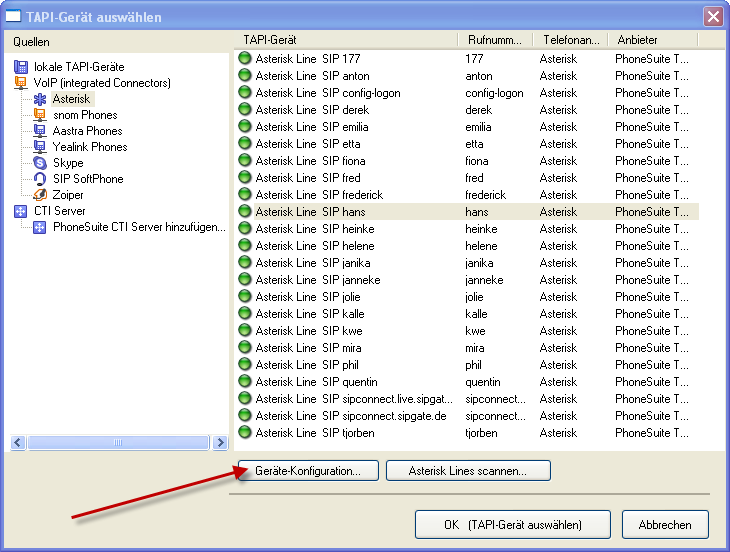Confirm with OK (TAPI-Gerät auswählen)
The height and width of the screenshot is (552, 730).
(512, 524)
